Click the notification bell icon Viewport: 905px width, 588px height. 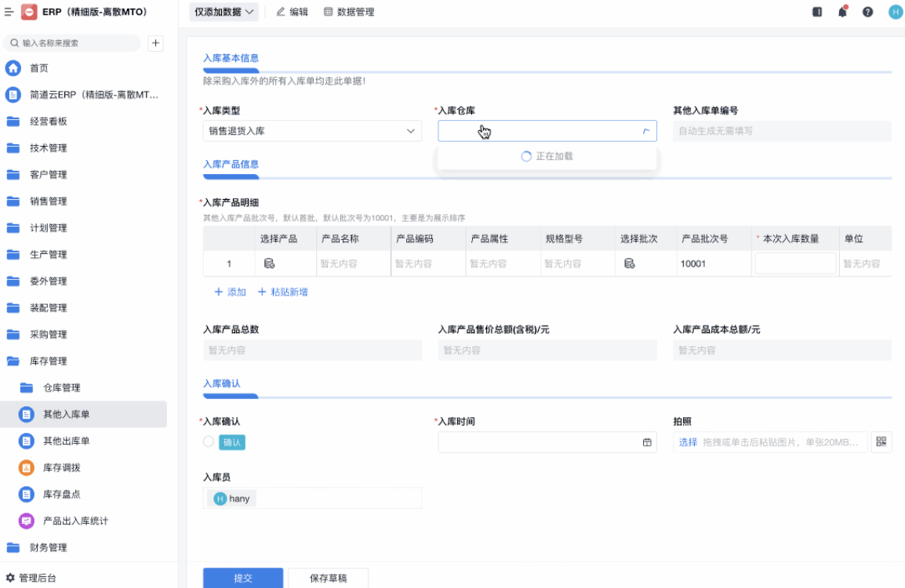click(842, 12)
